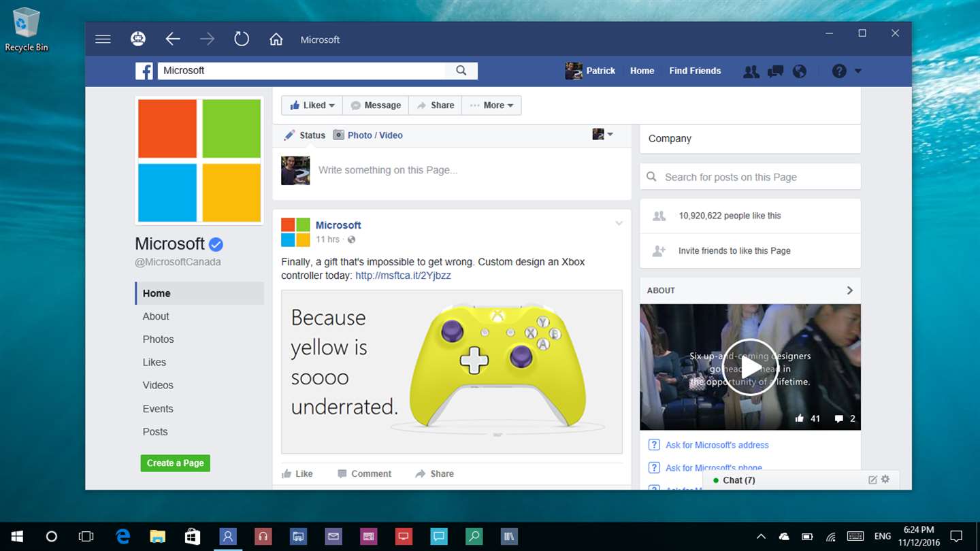Show hidden tray icons chevron
Screen dimensions: 980x551
pos(762,536)
